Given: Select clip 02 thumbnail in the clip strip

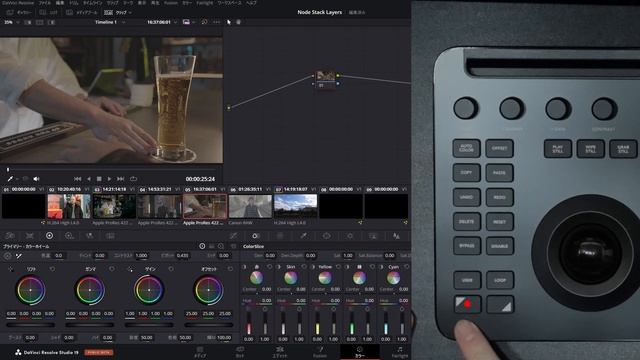Looking at the screenshot, I should (x=69, y=206).
